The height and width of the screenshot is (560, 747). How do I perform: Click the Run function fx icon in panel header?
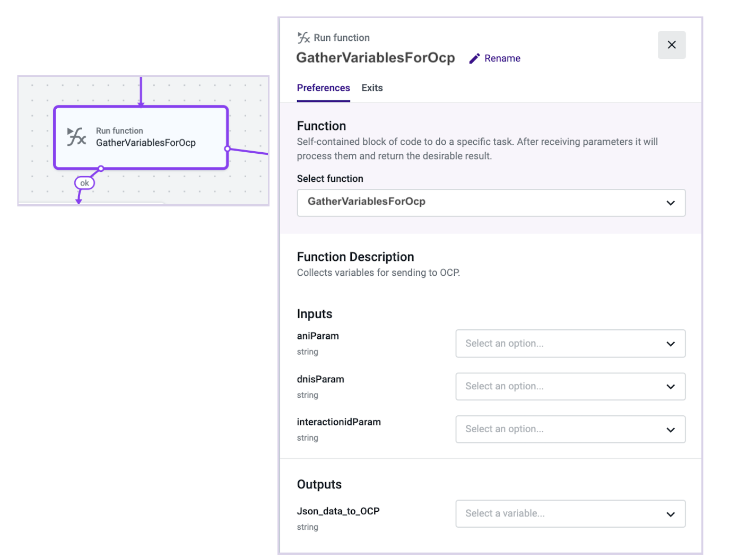[x=303, y=38]
